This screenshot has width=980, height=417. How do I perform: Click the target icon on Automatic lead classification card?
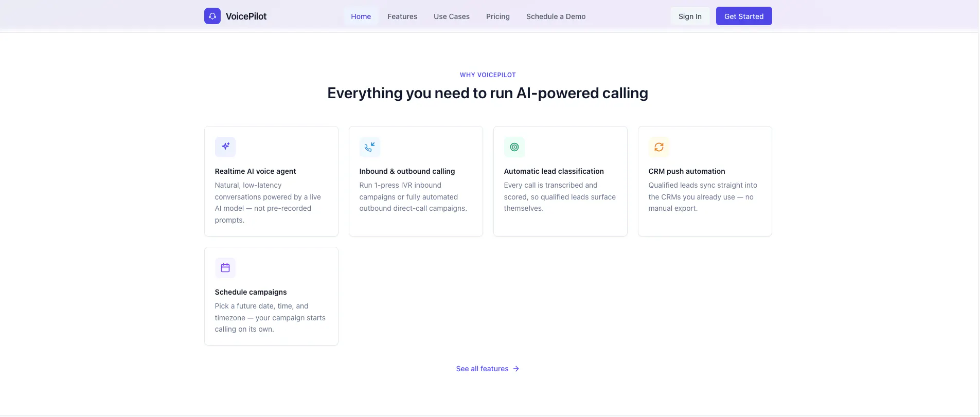(x=514, y=147)
